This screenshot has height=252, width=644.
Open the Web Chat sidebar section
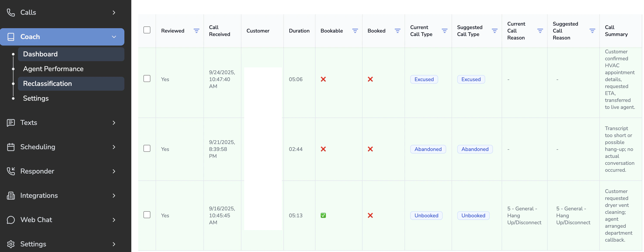pos(36,220)
